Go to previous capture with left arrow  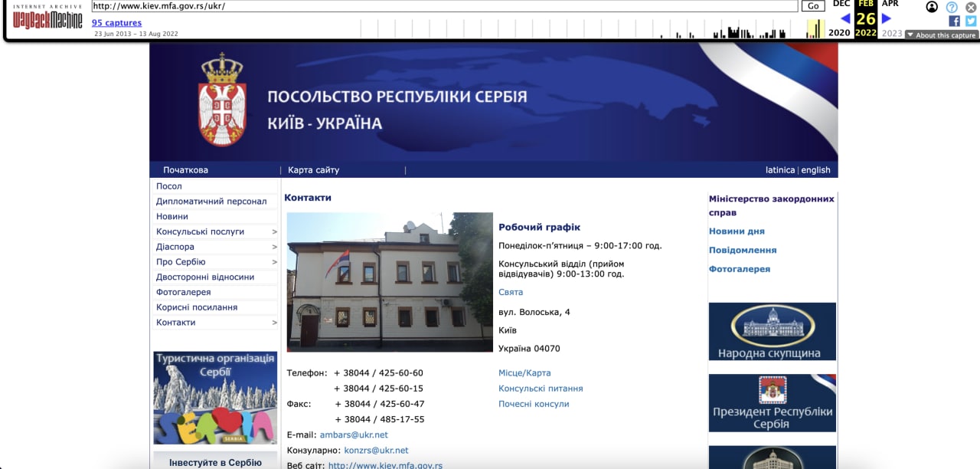point(845,18)
